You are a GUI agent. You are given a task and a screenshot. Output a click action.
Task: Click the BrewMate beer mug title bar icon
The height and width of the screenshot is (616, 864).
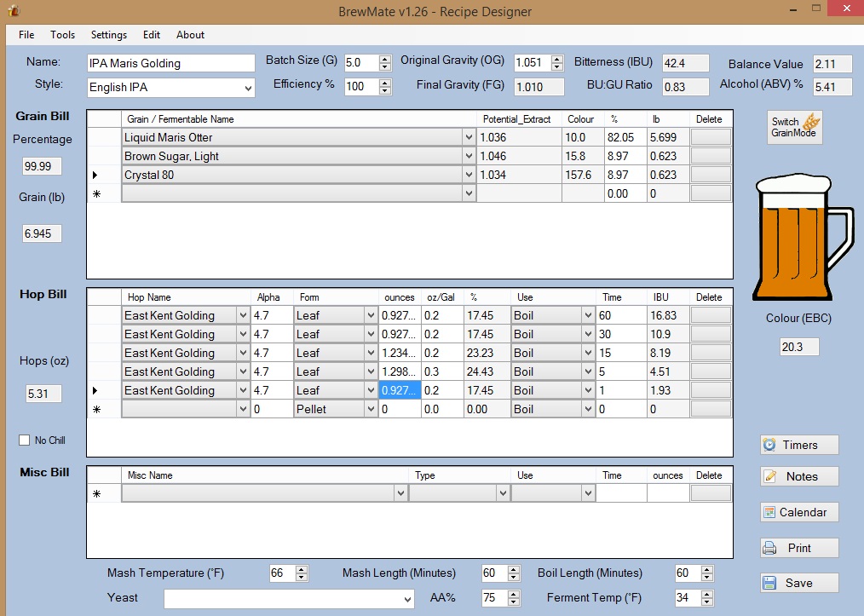(x=14, y=10)
